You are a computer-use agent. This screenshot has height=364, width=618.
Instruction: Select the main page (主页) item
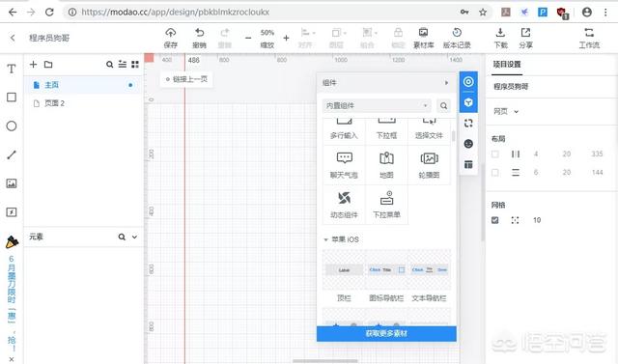pyautogui.click(x=83, y=85)
